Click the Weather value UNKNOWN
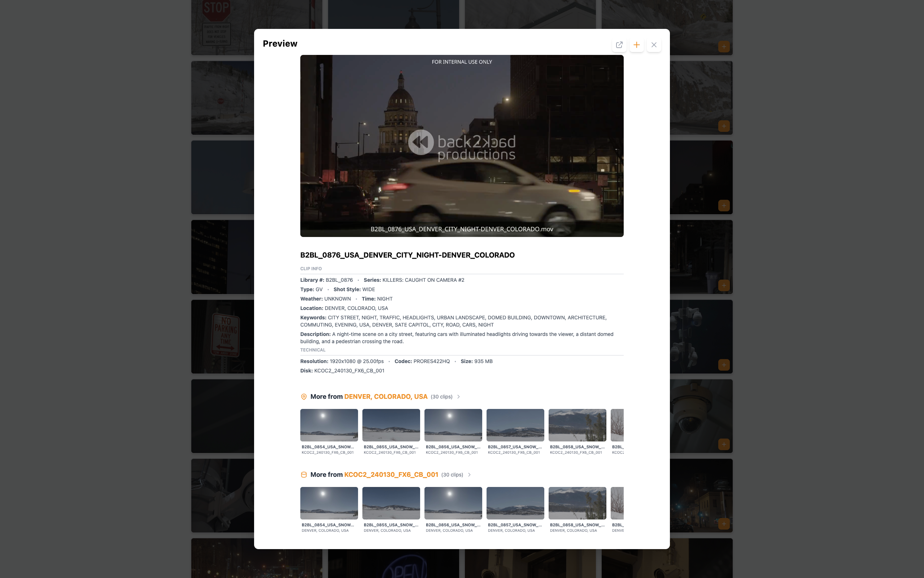Screen dimensions: 924x578 [337, 299]
